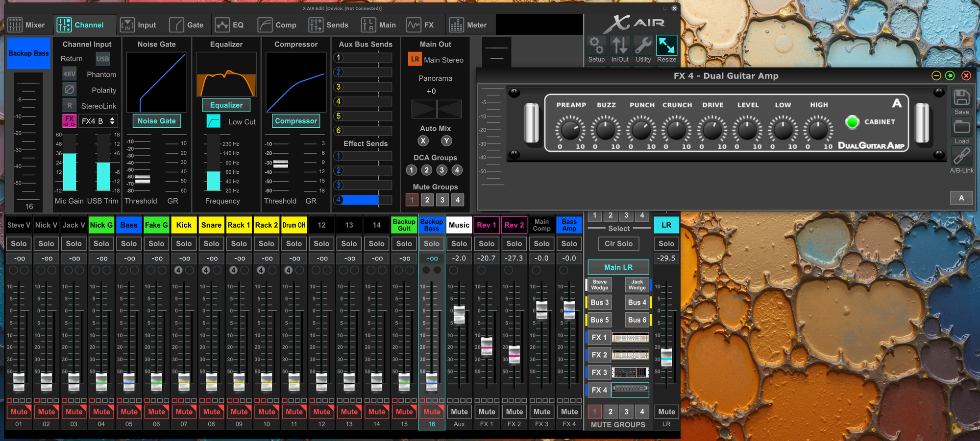Open the Main tab

coord(378,25)
